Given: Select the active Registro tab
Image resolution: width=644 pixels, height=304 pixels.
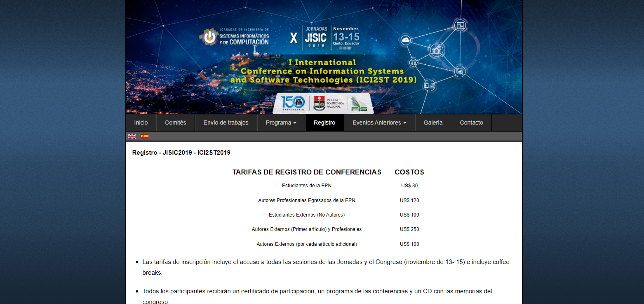Looking at the screenshot, I should click(x=324, y=123).
